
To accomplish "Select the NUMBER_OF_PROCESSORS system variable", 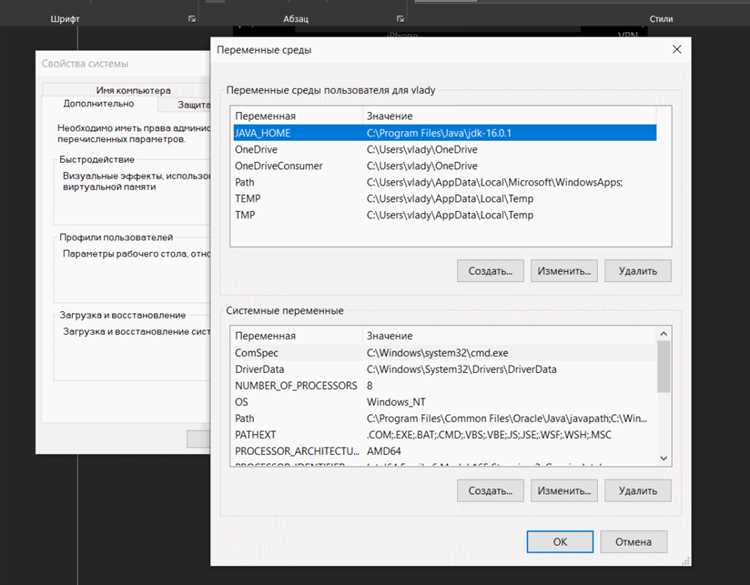I will click(x=445, y=386).
